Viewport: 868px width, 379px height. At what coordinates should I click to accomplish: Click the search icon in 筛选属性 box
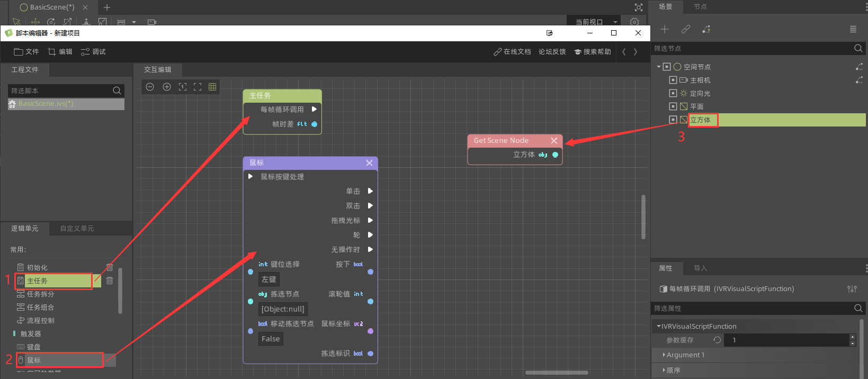[858, 308]
